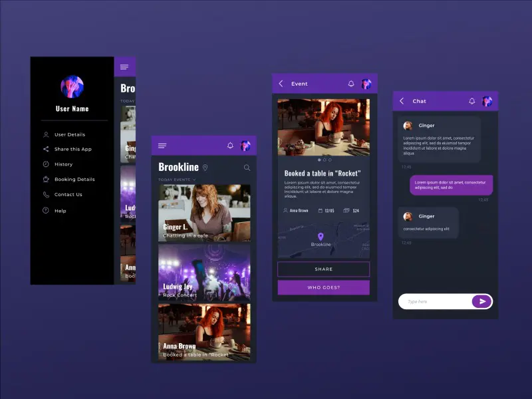Screen dimensions: 532x399
Task: Open Ginger L. chatting in a cafe card
Action: point(204,213)
